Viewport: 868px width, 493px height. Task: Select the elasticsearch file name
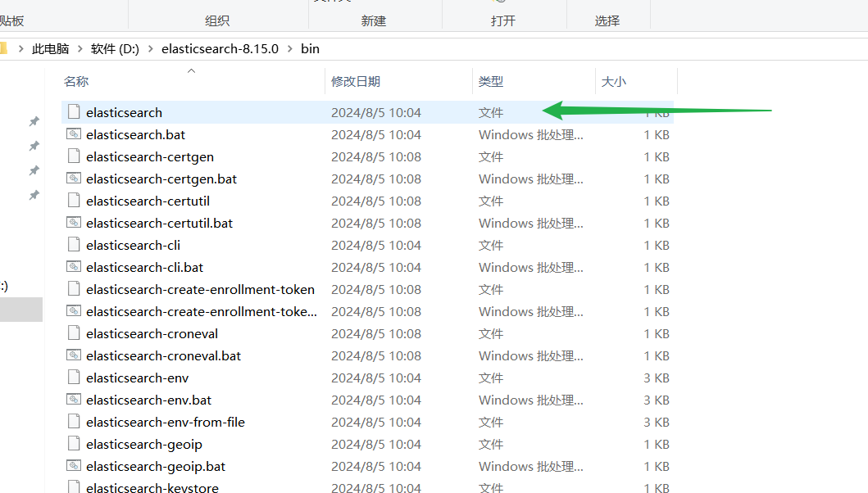click(124, 112)
